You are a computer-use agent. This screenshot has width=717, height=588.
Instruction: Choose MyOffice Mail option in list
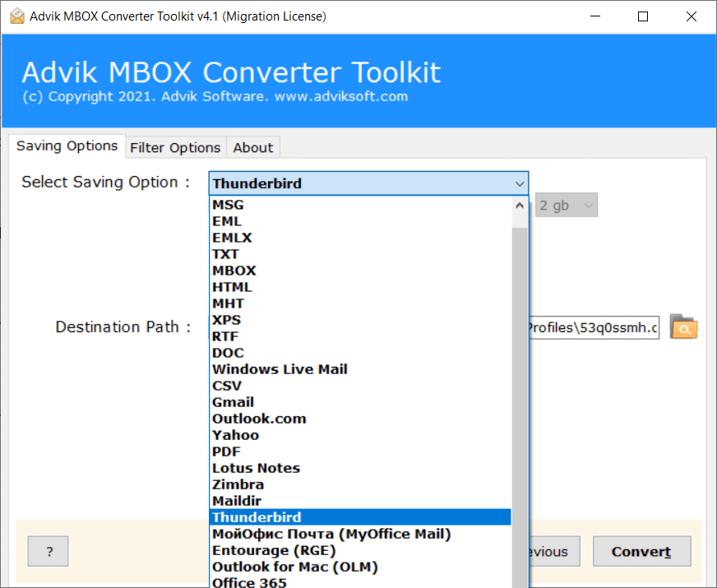(360, 534)
